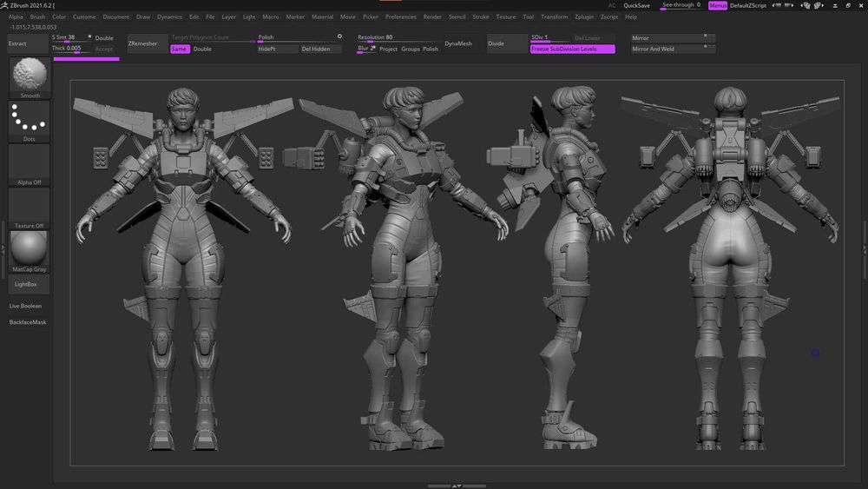Click the load previous UI colors icon
The height and width of the screenshot is (489, 868).
(x=806, y=5)
